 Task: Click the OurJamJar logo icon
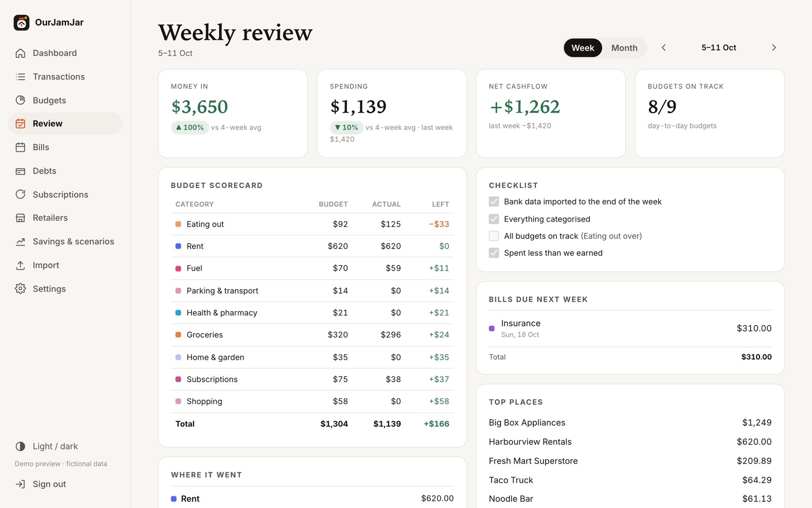(21, 22)
